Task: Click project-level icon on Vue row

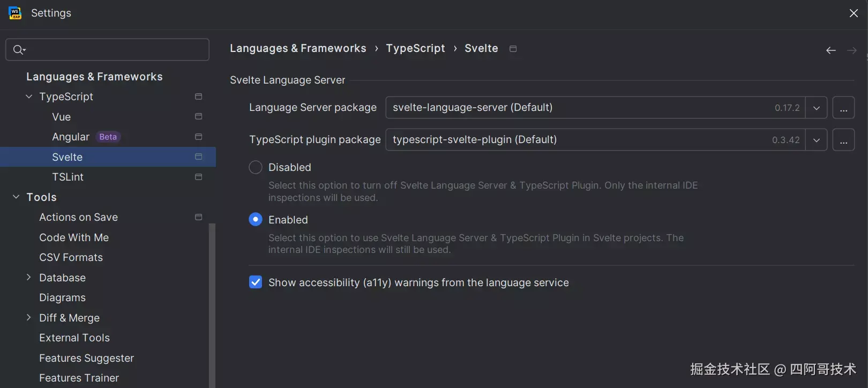Action: [x=198, y=116]
